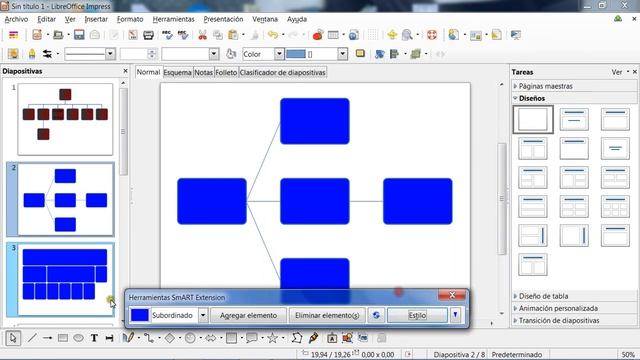The height and width of the screenshot is (360, 640).
Task: Click the Undo arrow icon
Action: click(273, 35)
